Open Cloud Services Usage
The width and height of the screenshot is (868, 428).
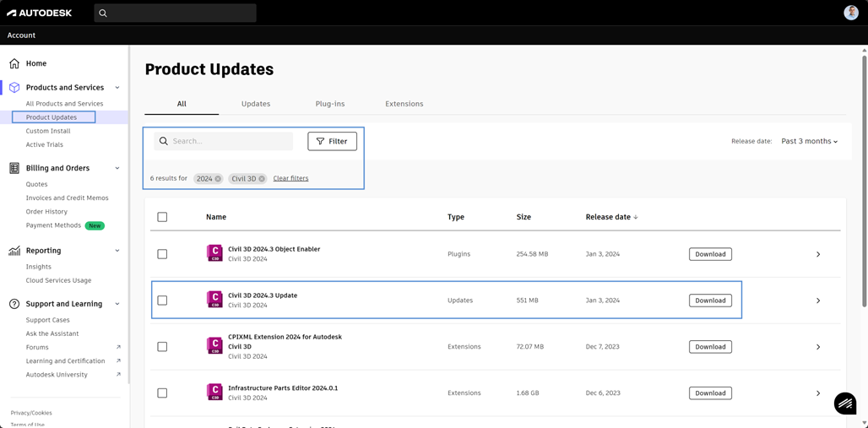[x=58, y=280]
